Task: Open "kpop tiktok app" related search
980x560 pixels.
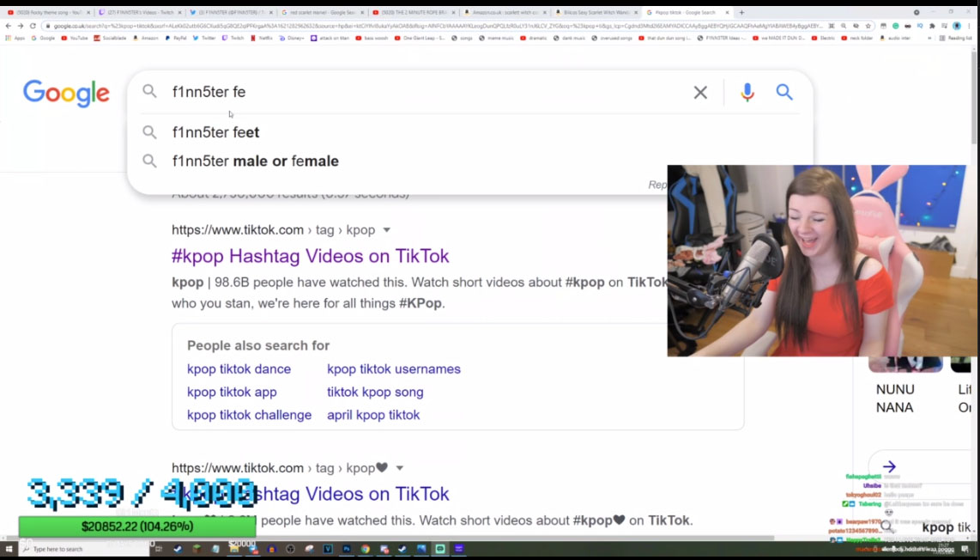Action: [x=232, y=393]
